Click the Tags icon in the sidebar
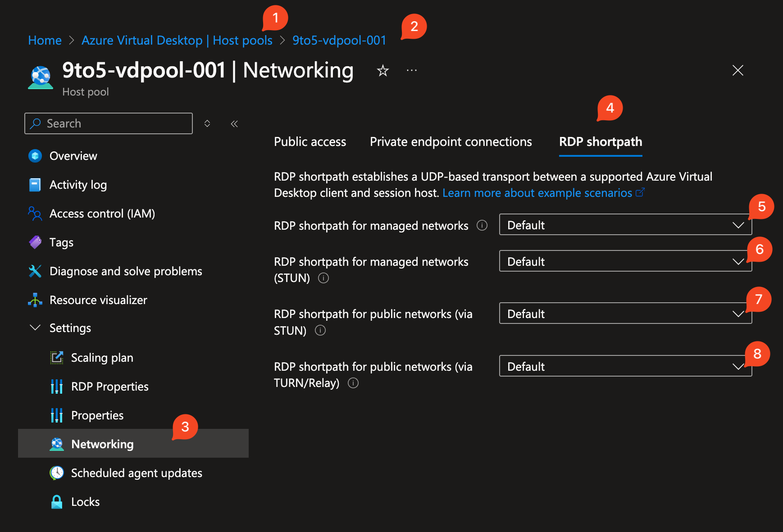The height and width of the screenshot is (532, 783). click(x=35, y=242)
